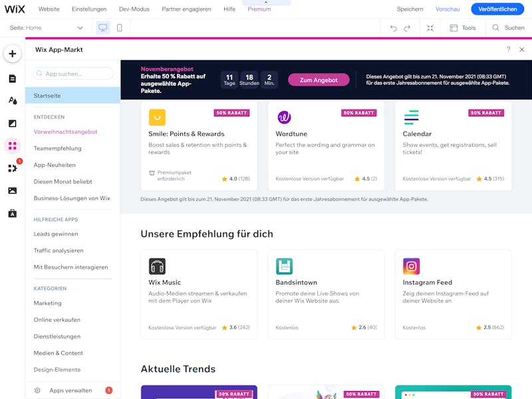Viewport: 532px width, 399px height.
Task: Open the Dev-Modus menu
Action: pyautogui.click(x=134, y=9)
